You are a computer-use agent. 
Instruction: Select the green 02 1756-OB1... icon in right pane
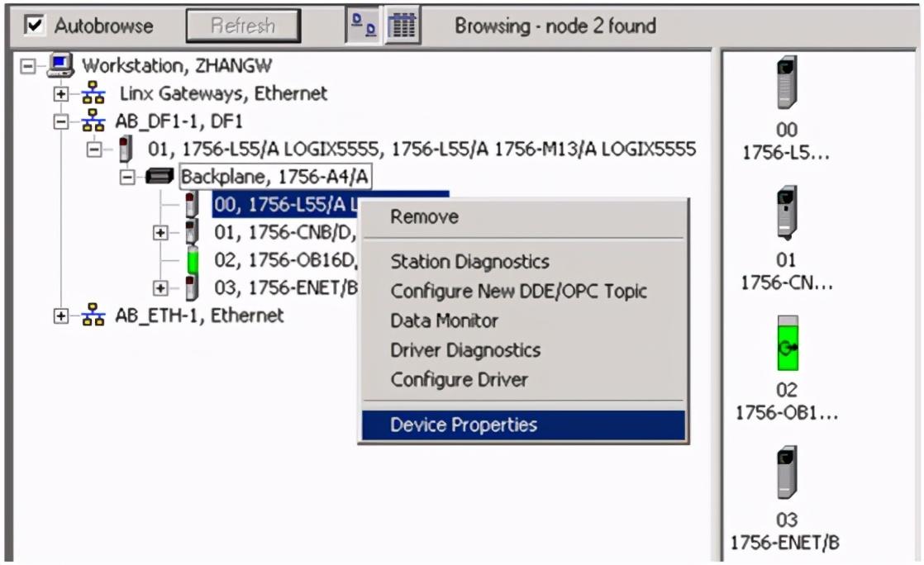coord(788,343)
